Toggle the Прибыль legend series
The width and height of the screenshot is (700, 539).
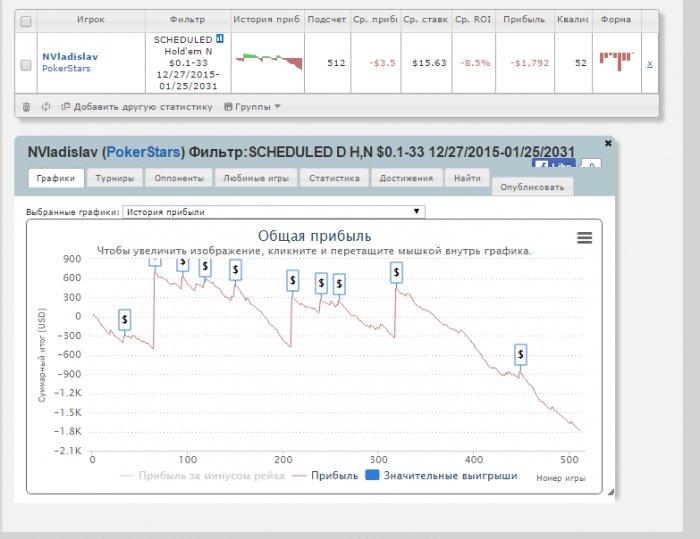coord(325,476)
